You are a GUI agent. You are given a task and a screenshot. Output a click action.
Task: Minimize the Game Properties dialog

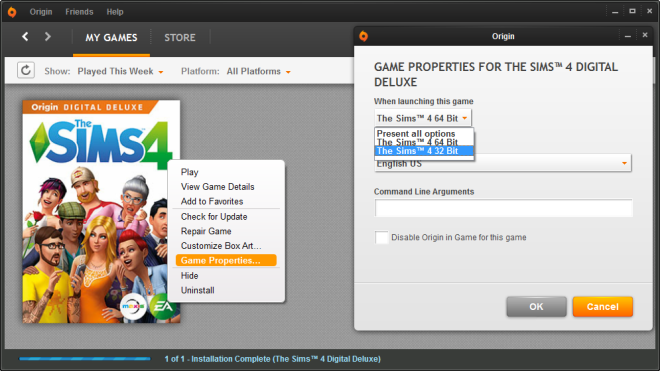[628, 36]
